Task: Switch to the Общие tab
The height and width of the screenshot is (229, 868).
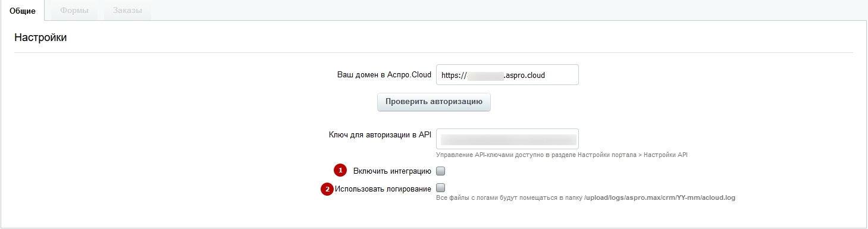Action: tap(23, 11)
